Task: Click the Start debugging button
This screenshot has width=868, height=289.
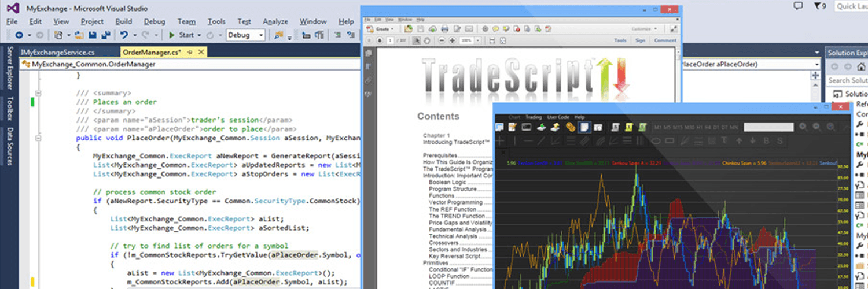Action: [x=181, y=35]
